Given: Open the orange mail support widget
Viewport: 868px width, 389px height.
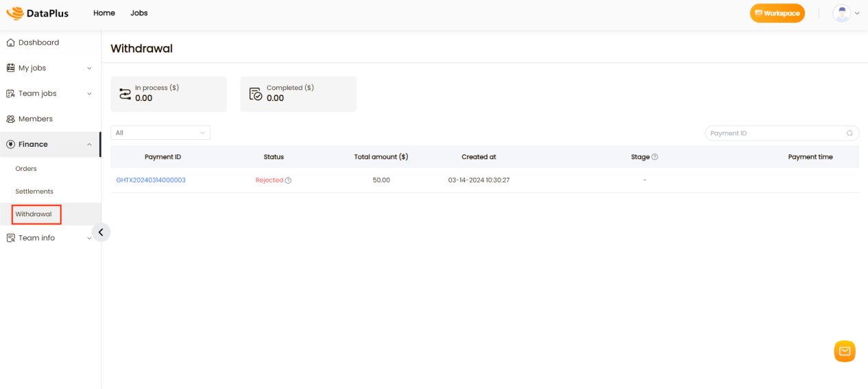Looking at the screenshot, I should 845,351.
